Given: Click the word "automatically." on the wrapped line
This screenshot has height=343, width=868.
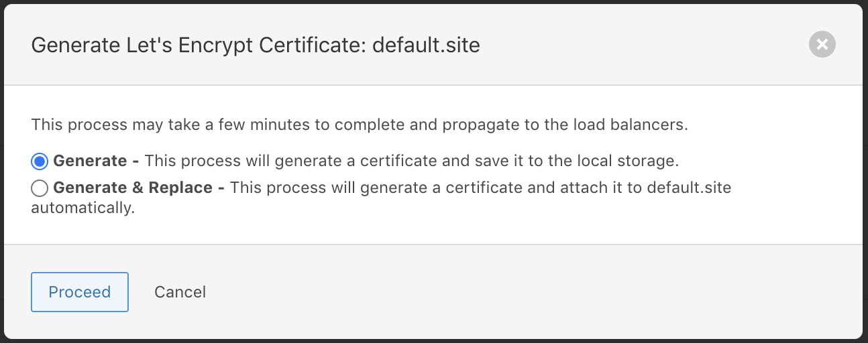Looking at the screenshot, I should click(x=83, y=208).
